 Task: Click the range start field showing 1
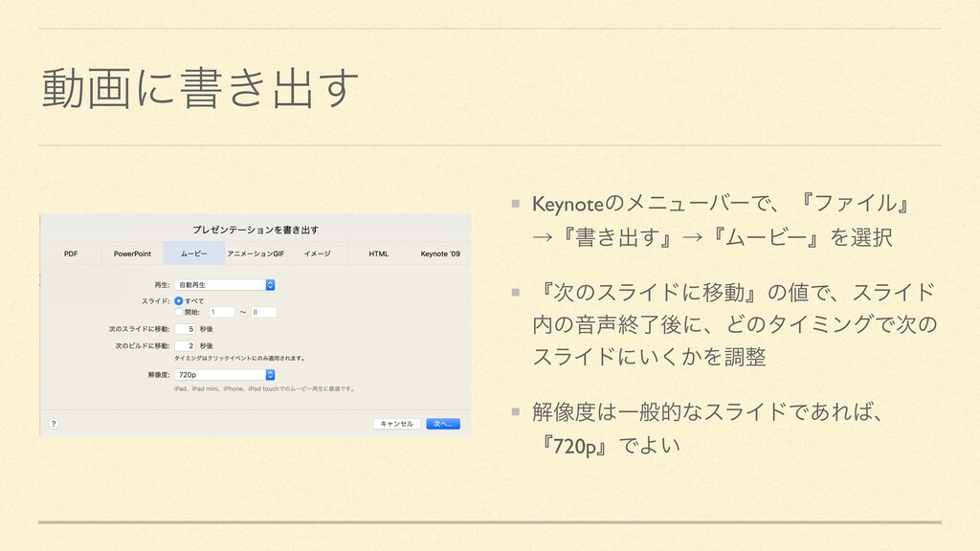click(222, 312)
